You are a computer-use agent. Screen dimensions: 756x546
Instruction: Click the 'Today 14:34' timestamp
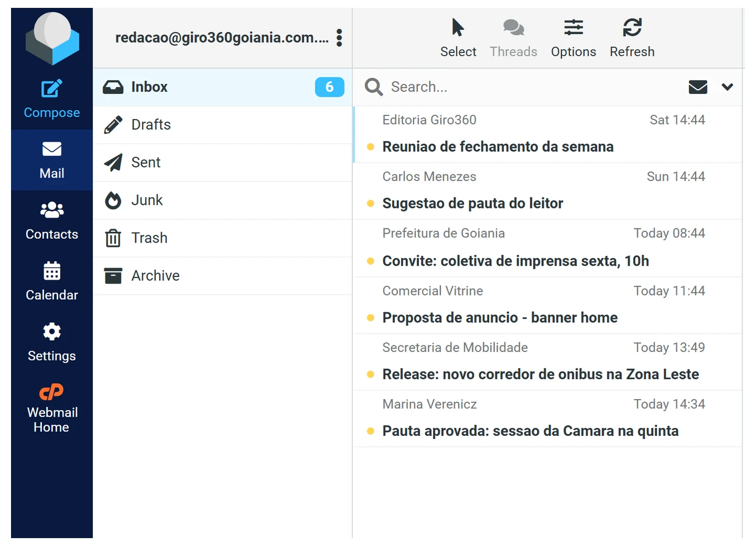coord(669,404)
